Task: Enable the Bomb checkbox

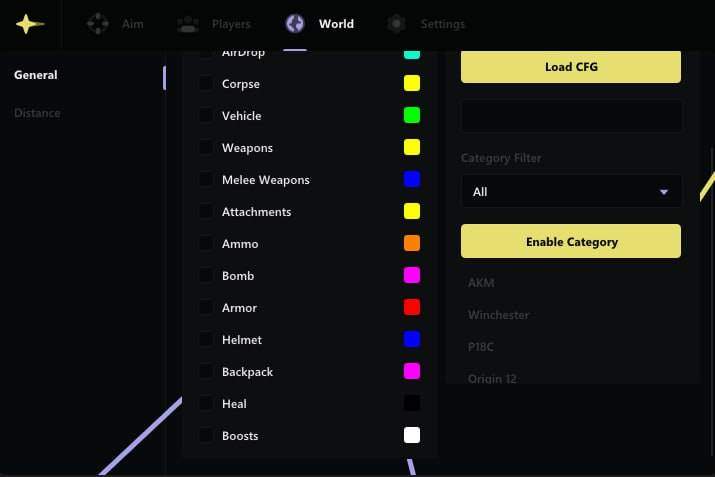Action: (206, 275)
